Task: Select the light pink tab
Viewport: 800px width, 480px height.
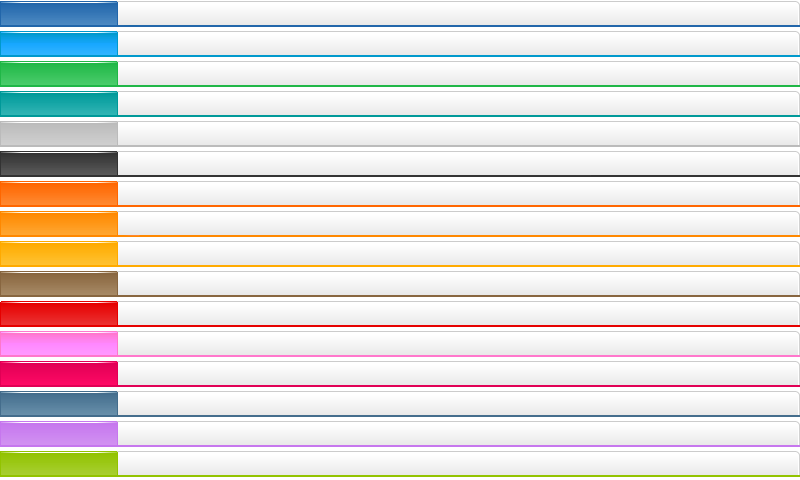Action: 59,344
